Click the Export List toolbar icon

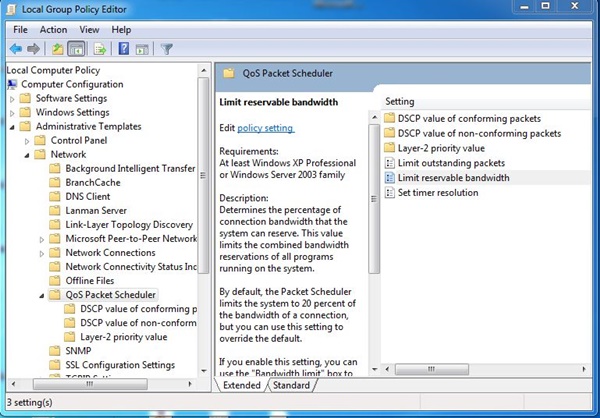(100, 48)
